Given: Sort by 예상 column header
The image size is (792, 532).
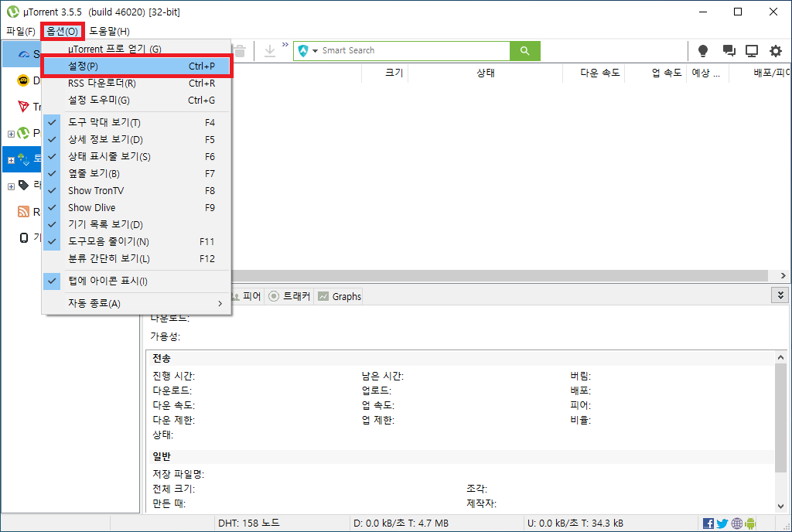Looking at the screenshot, I should [x=708, y=73].
